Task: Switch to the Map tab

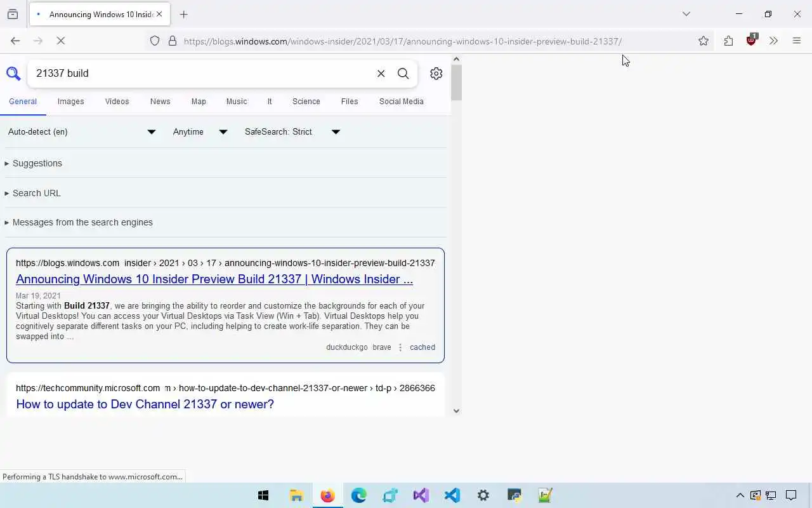Action: (199, 102)
